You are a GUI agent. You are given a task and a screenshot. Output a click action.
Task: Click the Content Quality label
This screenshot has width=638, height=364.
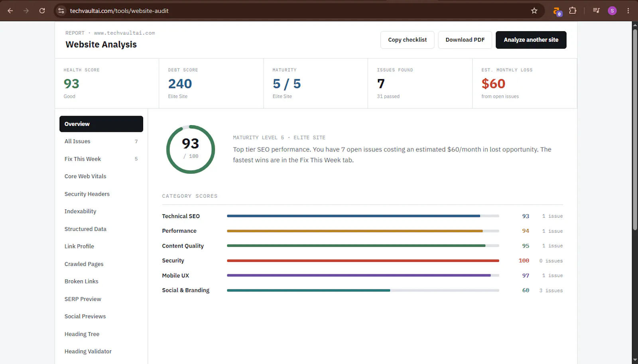pyautogui.click(x=183, y=246)
